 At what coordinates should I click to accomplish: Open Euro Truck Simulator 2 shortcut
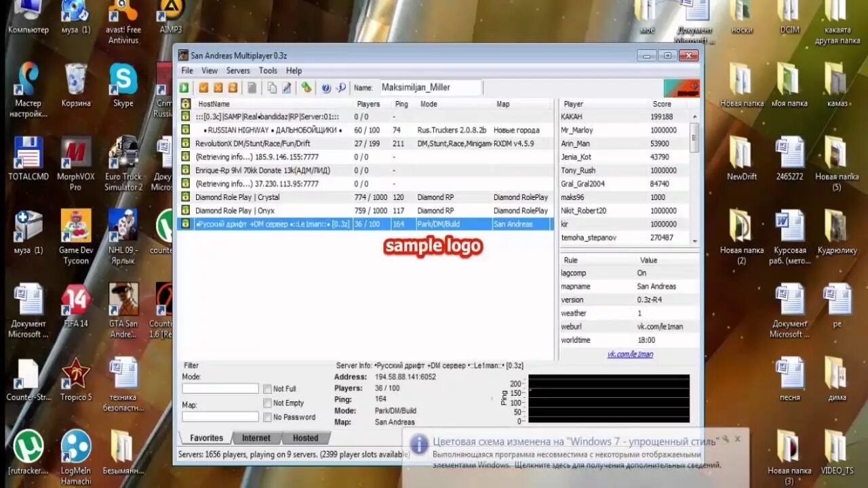pyautogui.click(x=123, y=164)
